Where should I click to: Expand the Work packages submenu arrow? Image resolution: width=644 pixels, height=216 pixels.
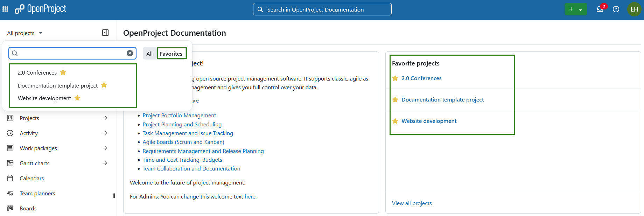point(105,148)
